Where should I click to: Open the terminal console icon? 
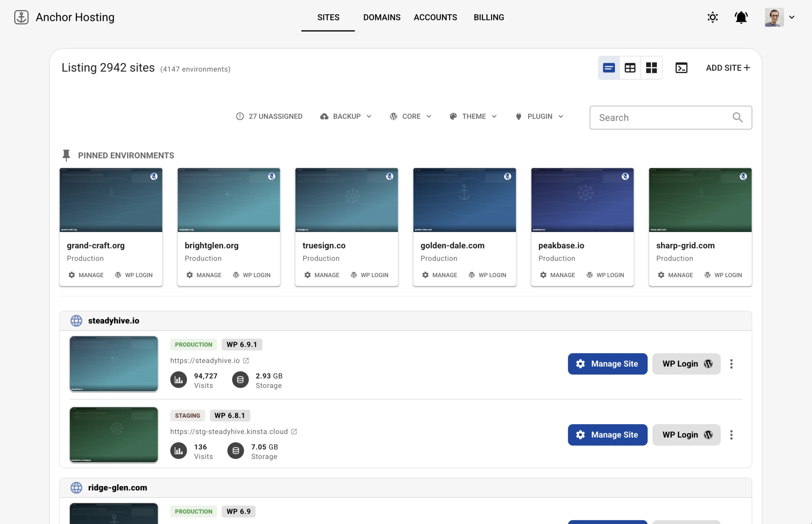(681, 68)
